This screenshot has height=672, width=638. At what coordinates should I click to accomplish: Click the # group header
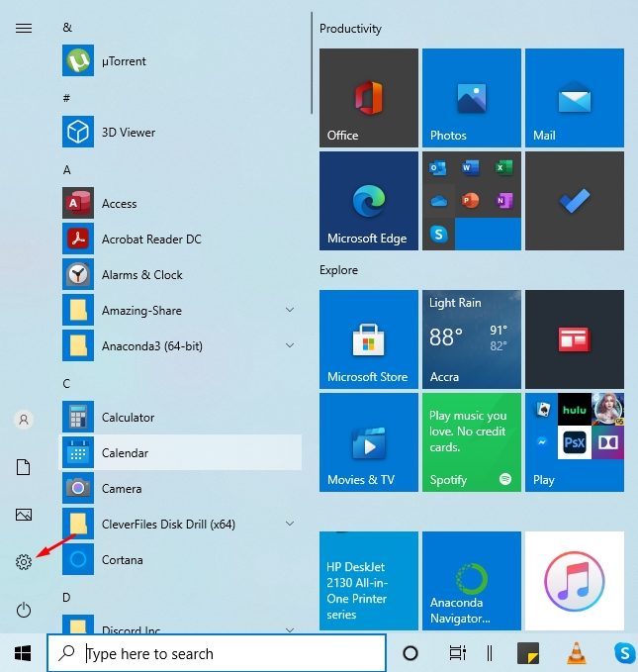coord(66,98)
